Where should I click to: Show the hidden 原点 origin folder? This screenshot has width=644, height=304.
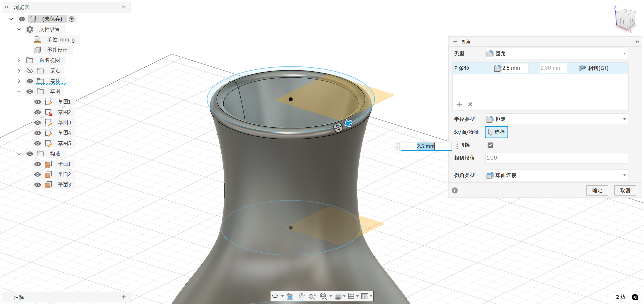(x=30, y=71)
